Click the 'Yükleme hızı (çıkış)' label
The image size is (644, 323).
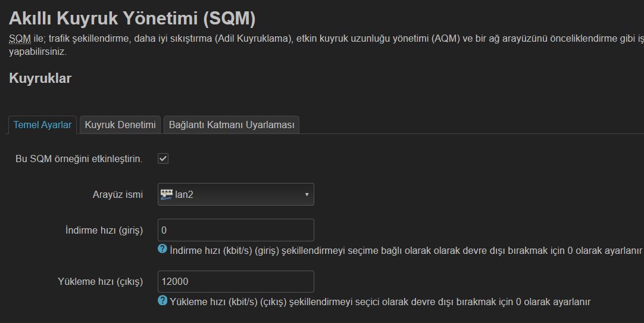pos(101,281)
